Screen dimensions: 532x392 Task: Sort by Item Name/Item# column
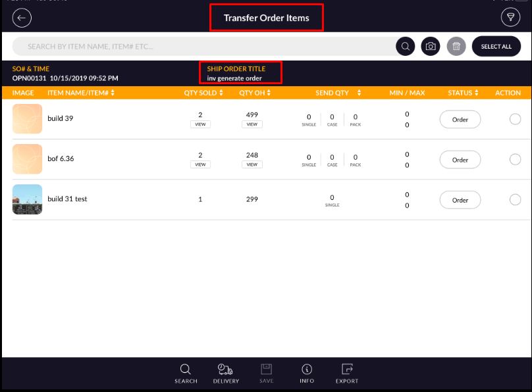(x=82, y=93)
